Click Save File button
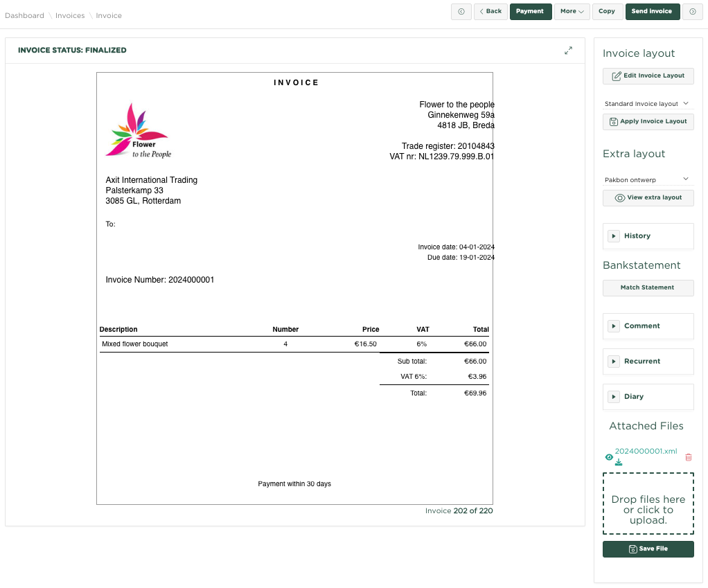The width and height of the screenshot is (708, 588). pos(648,549)
